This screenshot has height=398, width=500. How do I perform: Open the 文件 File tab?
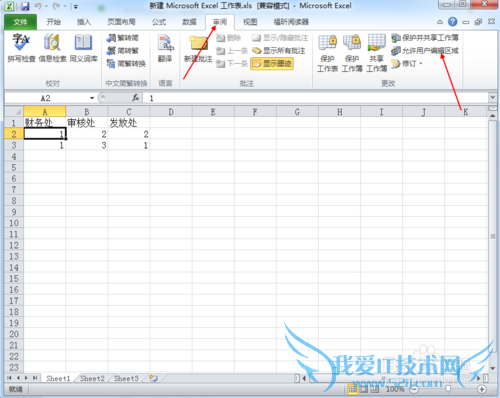20,22
